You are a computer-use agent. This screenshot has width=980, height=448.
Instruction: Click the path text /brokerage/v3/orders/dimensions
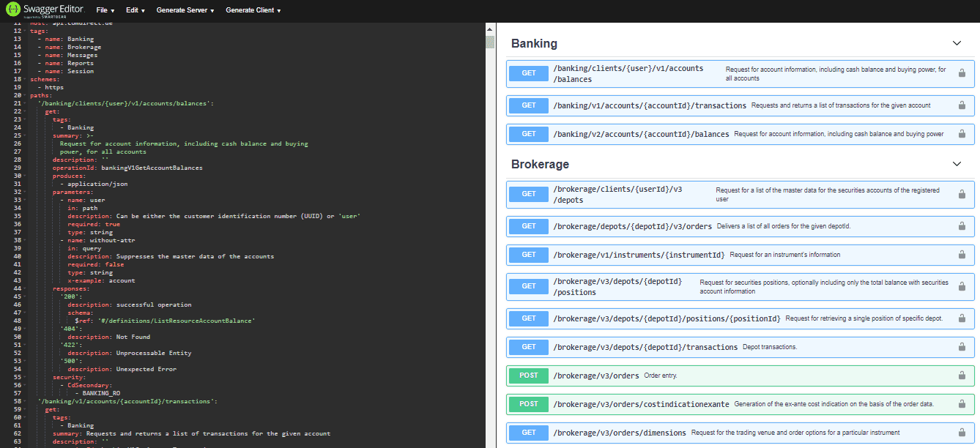[x=620, y=433]
